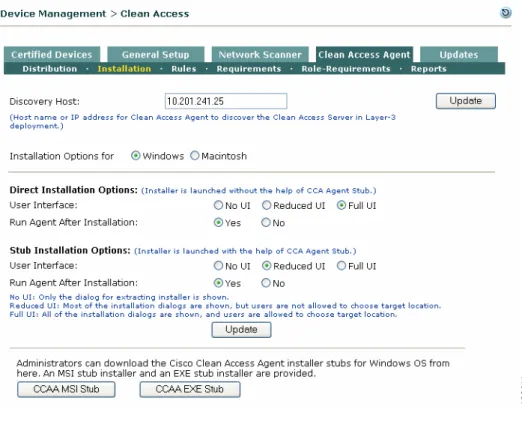Click Update button below installation options

click(241, 330)
